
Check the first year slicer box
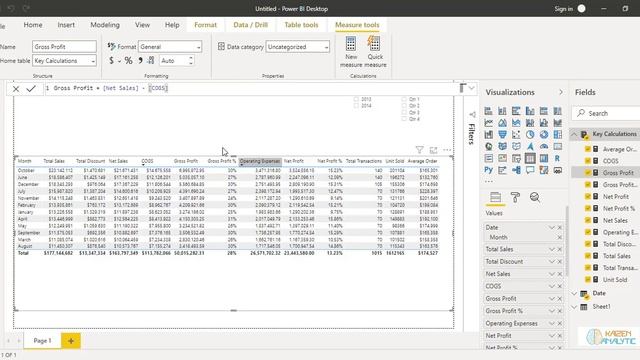[356, 99]
